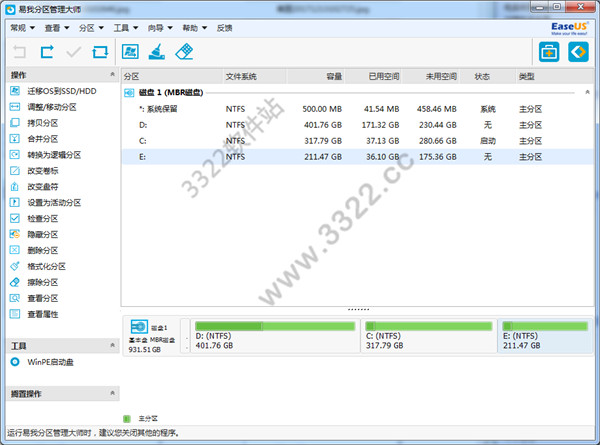Click the 反馈 menu item
The image size is (600, 445).
coord(224,28)
